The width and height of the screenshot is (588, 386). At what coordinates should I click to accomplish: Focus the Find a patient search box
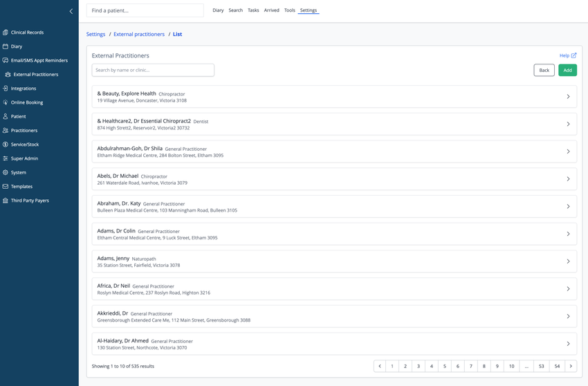[x=145, y=10]
